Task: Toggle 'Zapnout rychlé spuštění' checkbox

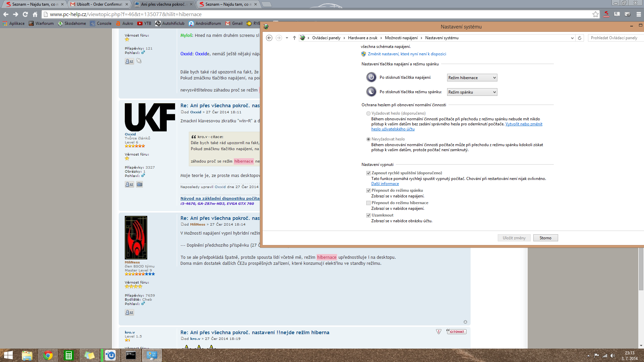Action: (x=368, y=173)
